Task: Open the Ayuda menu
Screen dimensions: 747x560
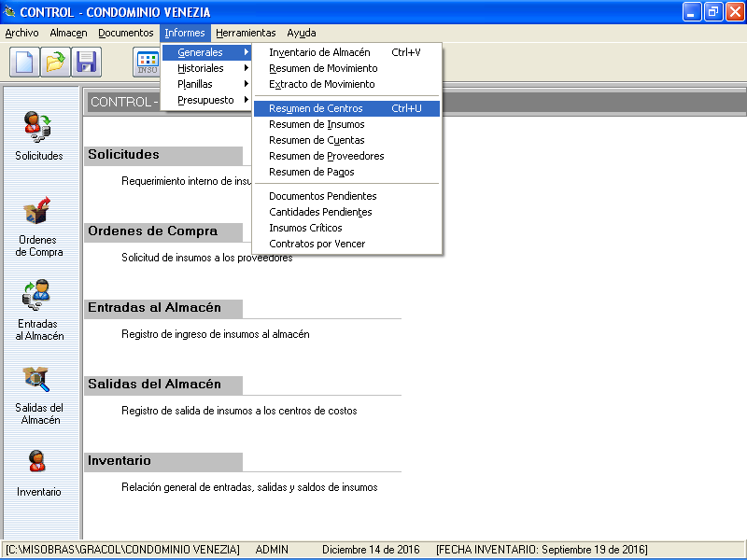Action: [302, 32]
